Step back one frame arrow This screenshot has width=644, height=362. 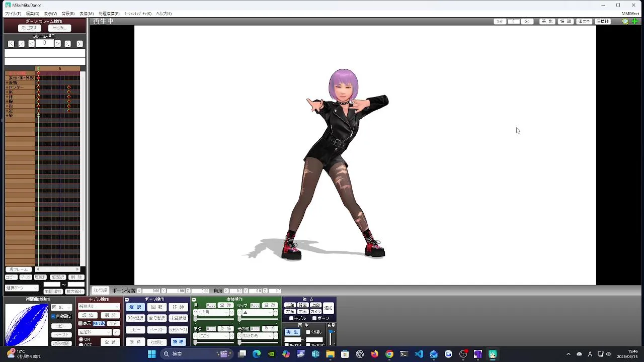tap(31, 44)
